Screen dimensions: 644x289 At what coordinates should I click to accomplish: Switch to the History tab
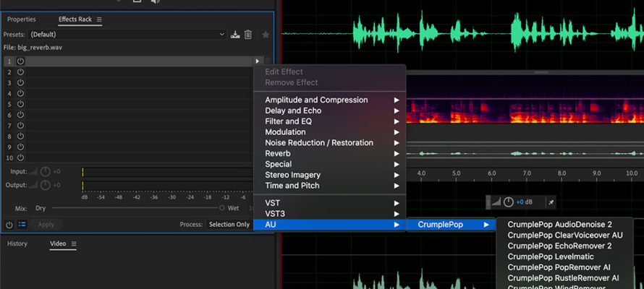[17, 243]
